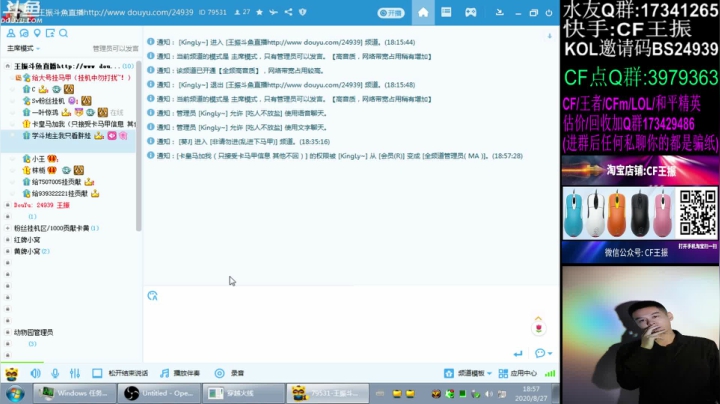Image resolution: width=720 pixels, height=404 pixels.
Task: Open the audio mixer sliders icon
Action: tap(75, 373)
